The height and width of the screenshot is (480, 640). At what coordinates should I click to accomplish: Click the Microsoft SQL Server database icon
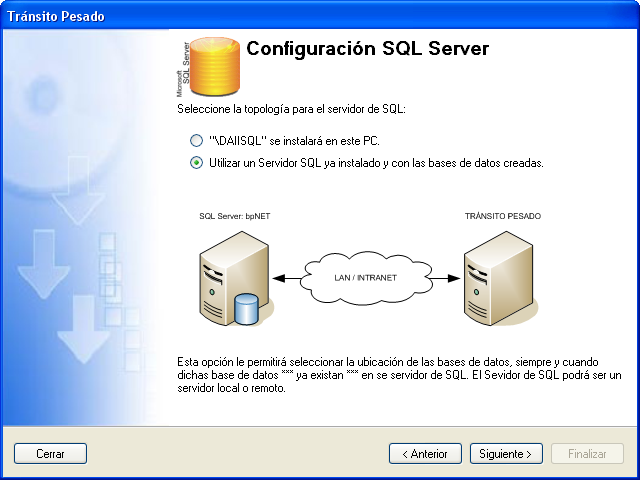pyautogui.click(x=209, y=67)
